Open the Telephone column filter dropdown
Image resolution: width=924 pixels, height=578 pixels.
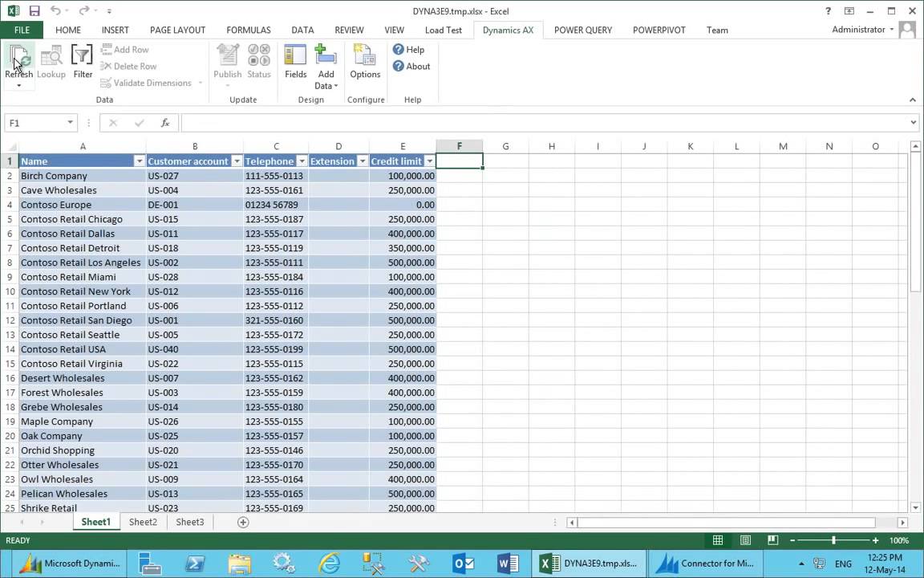(x=301, y=161)
